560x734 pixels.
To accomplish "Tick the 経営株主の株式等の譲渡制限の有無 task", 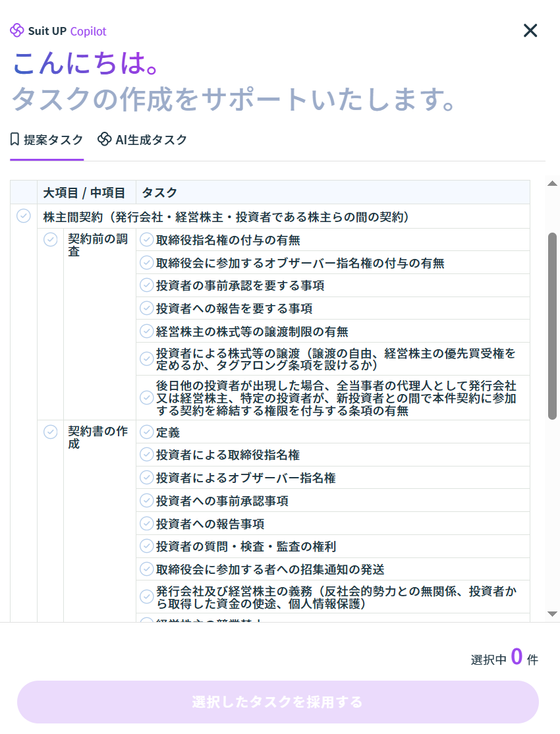I will tap(146, 331).
